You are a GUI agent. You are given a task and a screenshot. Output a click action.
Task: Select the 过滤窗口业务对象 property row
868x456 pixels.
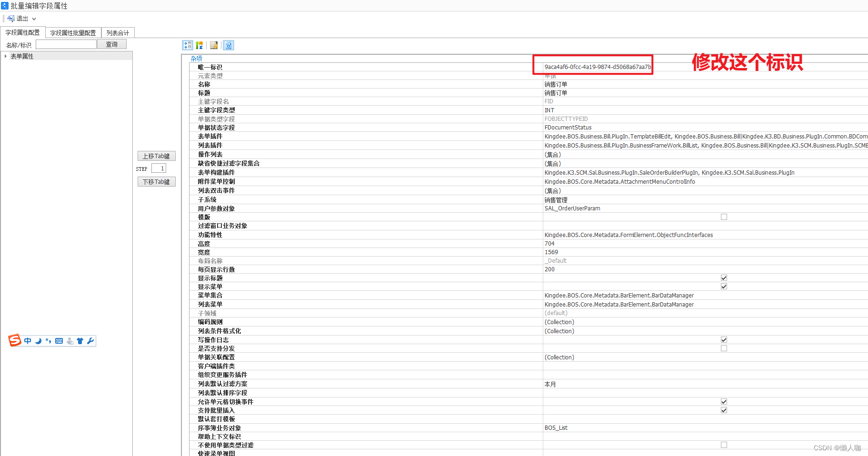tap(529, 226)
